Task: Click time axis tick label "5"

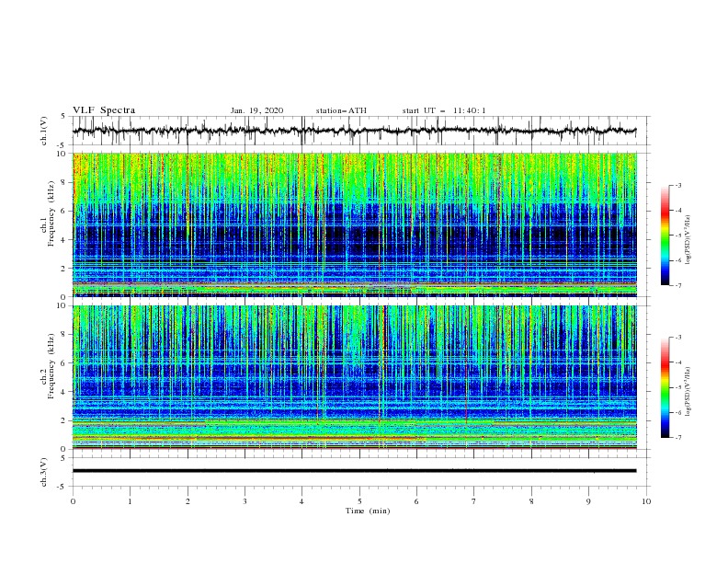Action: coord(359,501)
